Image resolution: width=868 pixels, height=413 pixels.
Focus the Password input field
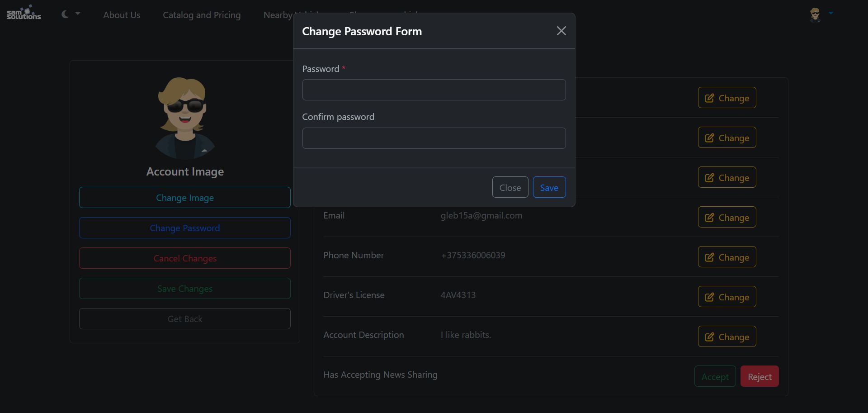coord(434,90)
